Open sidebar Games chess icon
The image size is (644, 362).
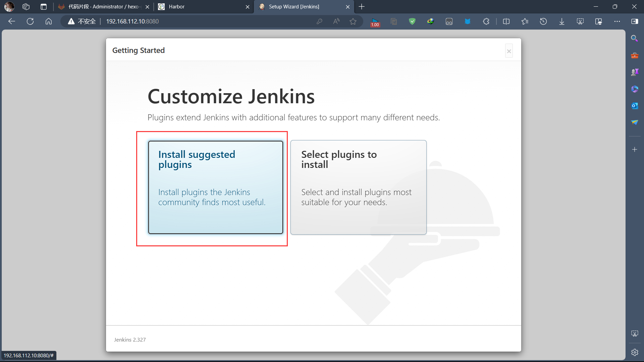coord(634,72)
